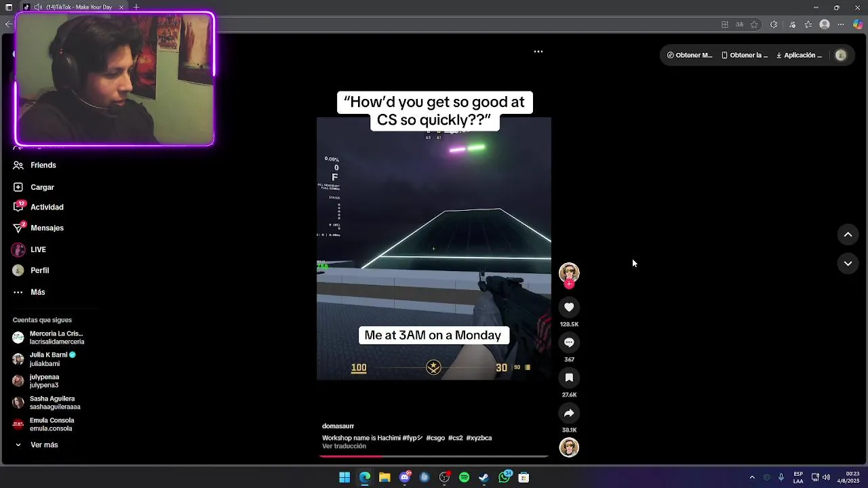Image resolution: width=868 pixels, height=488 pixels.
Task: Click the domasaurr username
Action: pyautogui.click(x=338, y=426)
